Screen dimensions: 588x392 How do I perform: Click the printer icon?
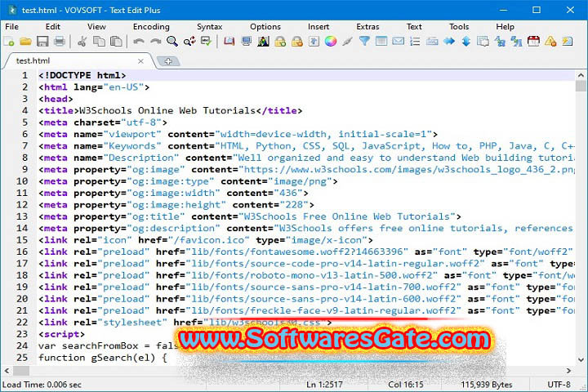tap(60, 42)
